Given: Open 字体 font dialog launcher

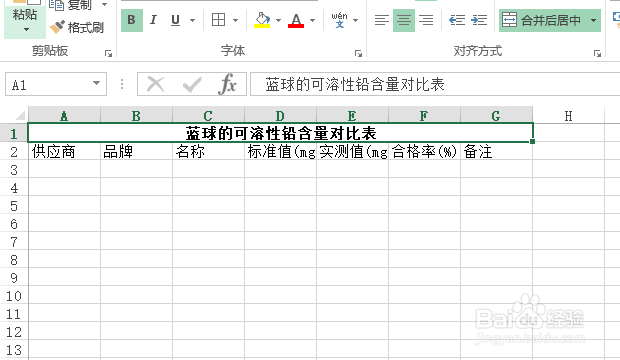Looking at the screenshot, I should point(359,53).
